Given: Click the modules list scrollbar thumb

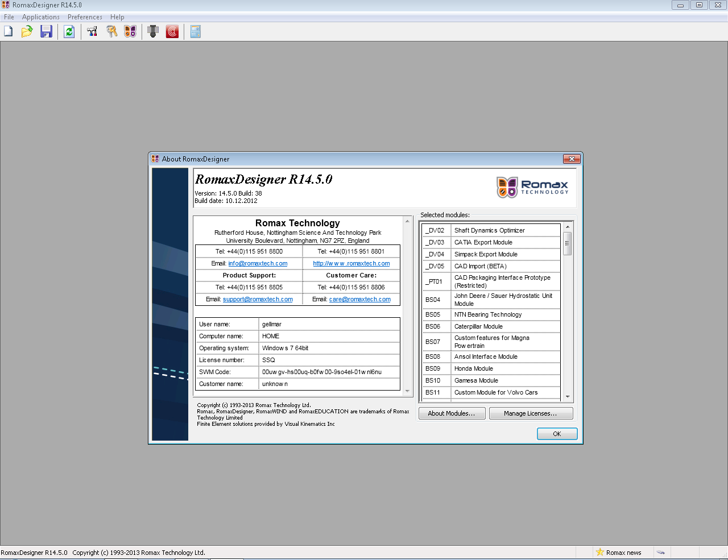Looking at the screenshot, I should tap(567, 243).
